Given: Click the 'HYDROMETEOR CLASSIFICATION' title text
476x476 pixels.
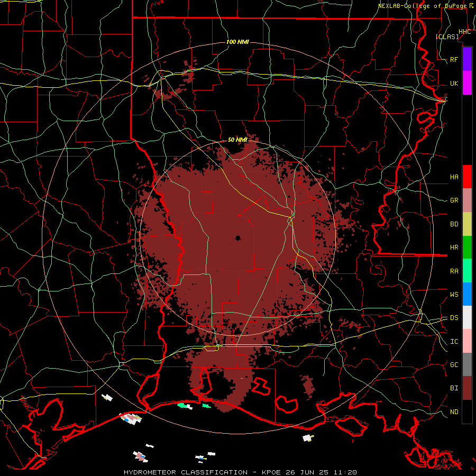Looking at the screenshot, I should pos(186,472).
